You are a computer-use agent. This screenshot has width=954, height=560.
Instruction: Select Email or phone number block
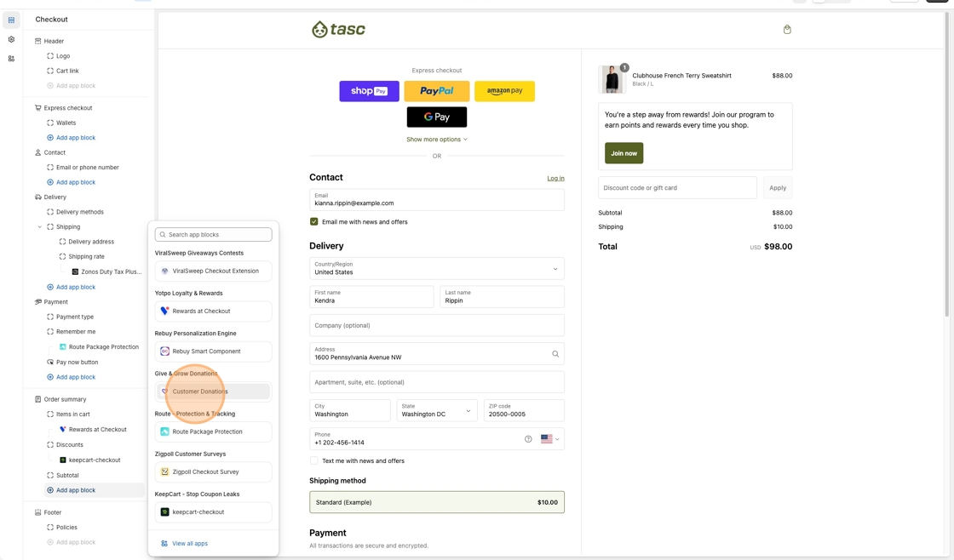[x=87, y=167]
